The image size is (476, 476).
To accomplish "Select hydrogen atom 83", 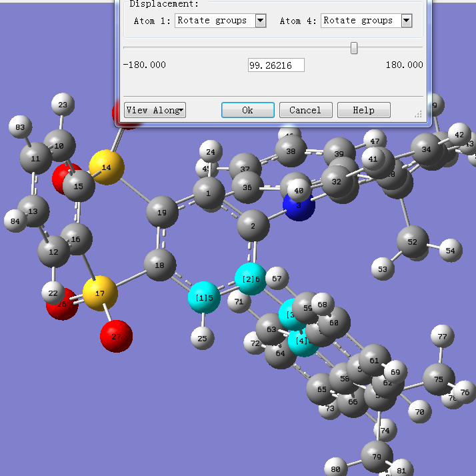I will (21, 127).
